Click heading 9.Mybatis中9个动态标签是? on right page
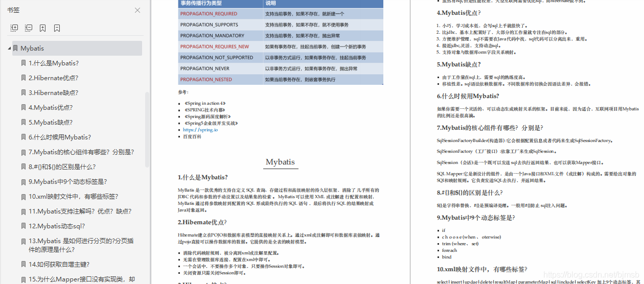This screenshot has width=644, height=284. (x=476, y=218)
